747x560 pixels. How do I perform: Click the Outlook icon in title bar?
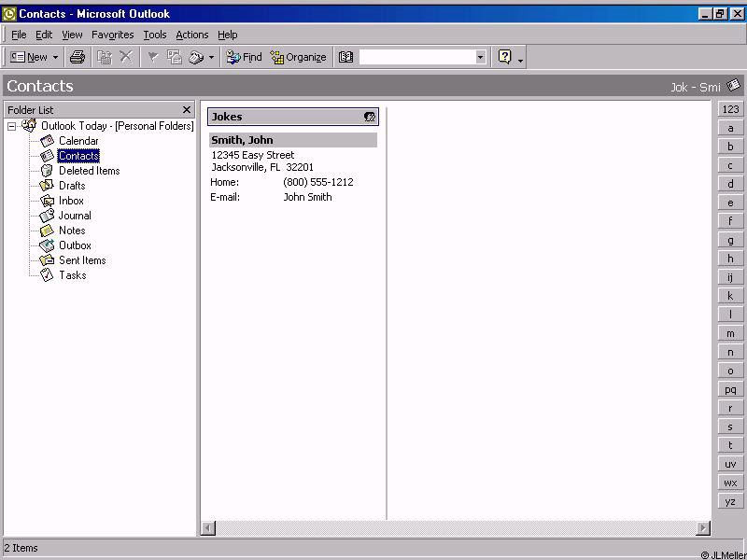[x=9, y=14]
